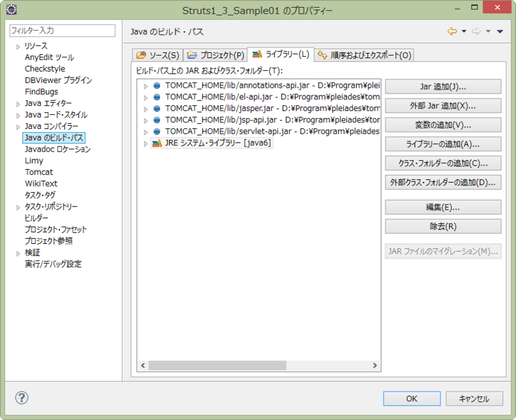Expand the servlet-api.jar entry

[146, 132]
